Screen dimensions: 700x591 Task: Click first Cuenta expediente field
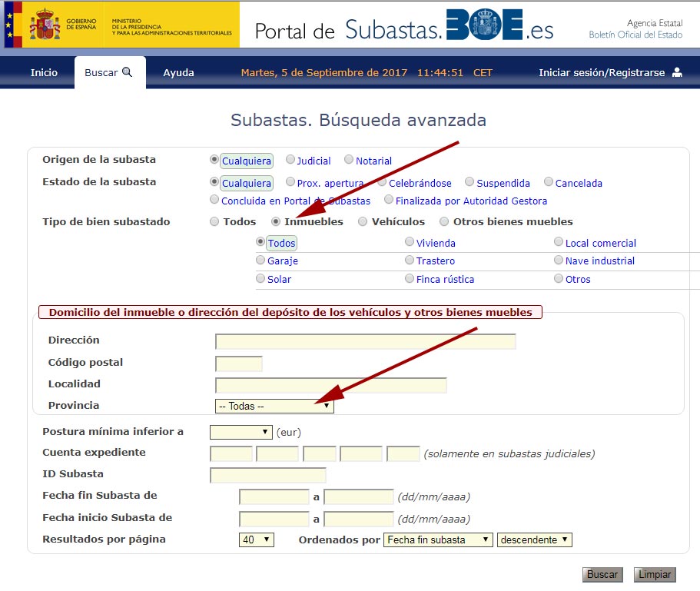231,453
